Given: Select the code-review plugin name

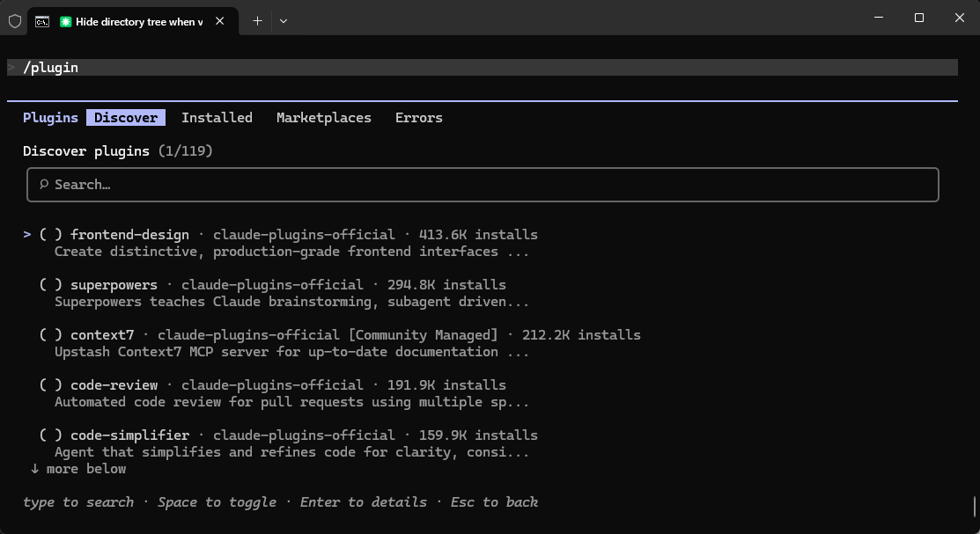Looking at the screenshot, I should [x=114, y=385].
